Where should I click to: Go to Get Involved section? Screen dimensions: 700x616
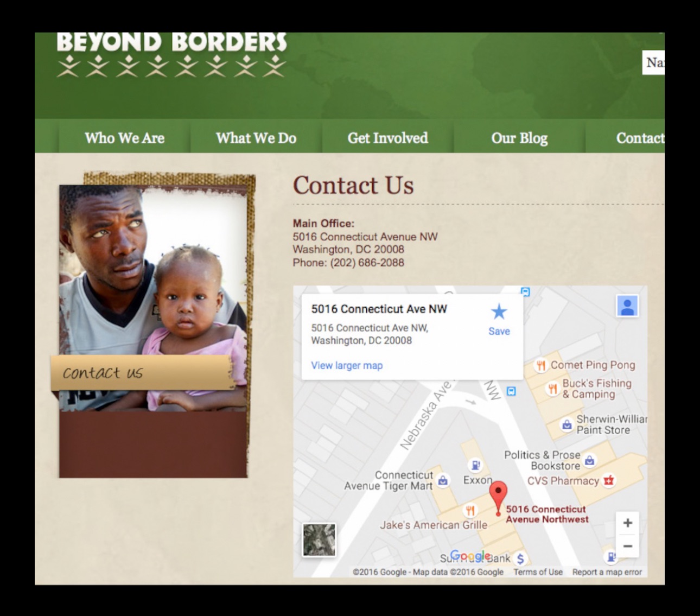387,138
